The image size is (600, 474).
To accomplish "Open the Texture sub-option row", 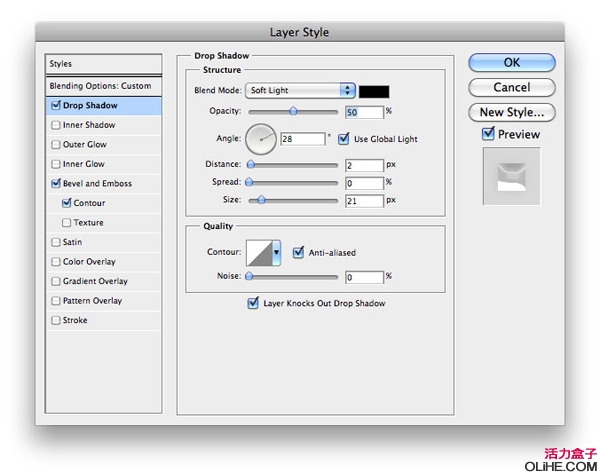I will (103, 223).
